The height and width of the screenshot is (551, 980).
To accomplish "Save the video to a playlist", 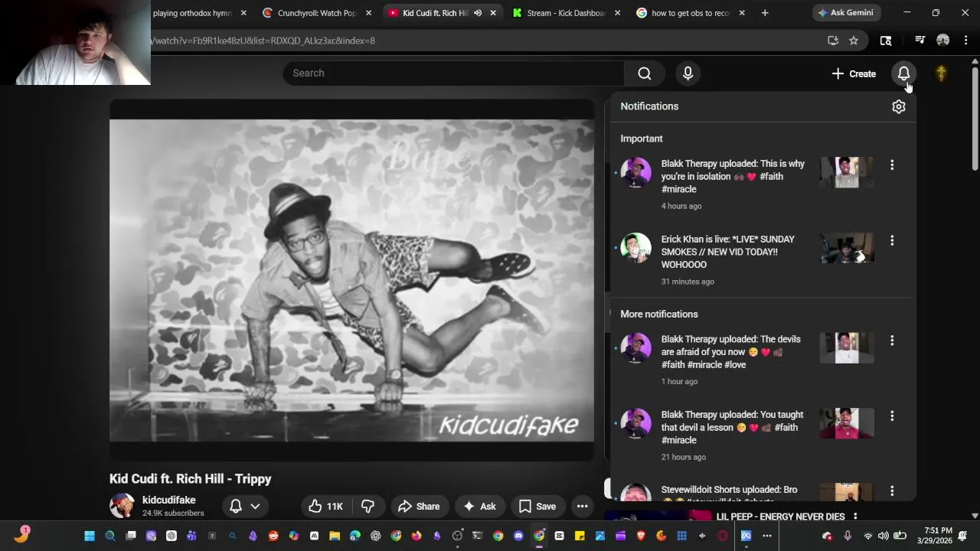I will 537,506.
